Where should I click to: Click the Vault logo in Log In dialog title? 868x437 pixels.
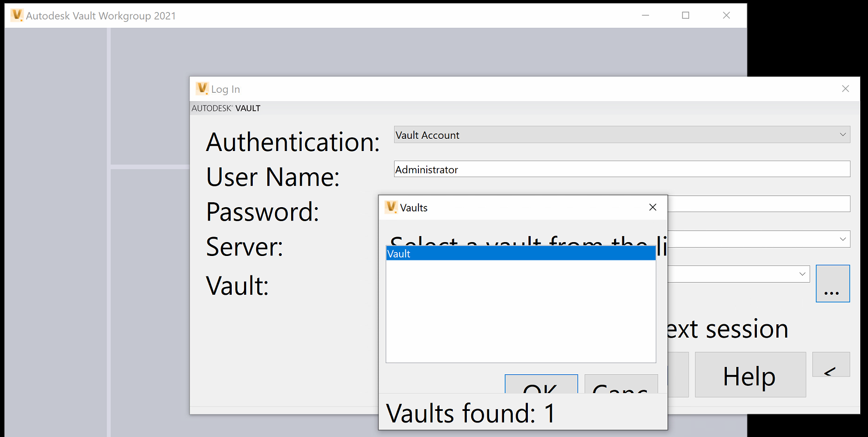pos(202,89)
